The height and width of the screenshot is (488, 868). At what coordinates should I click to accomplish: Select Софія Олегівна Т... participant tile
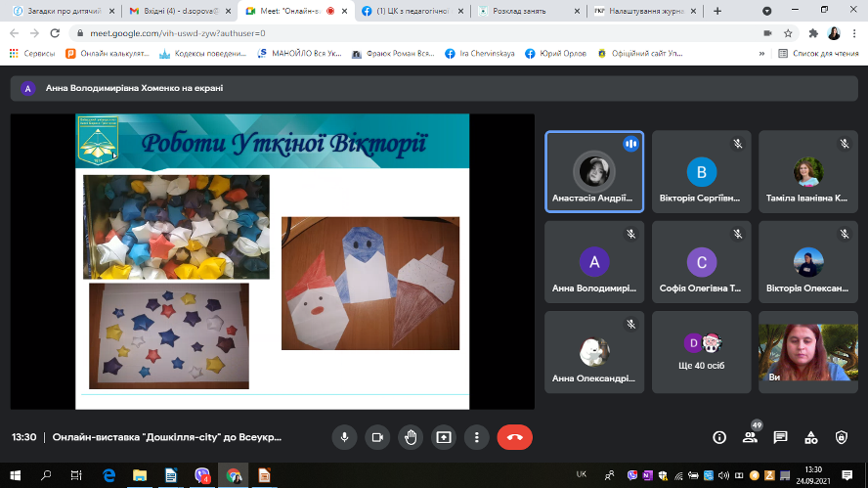(x=702, y=262)
